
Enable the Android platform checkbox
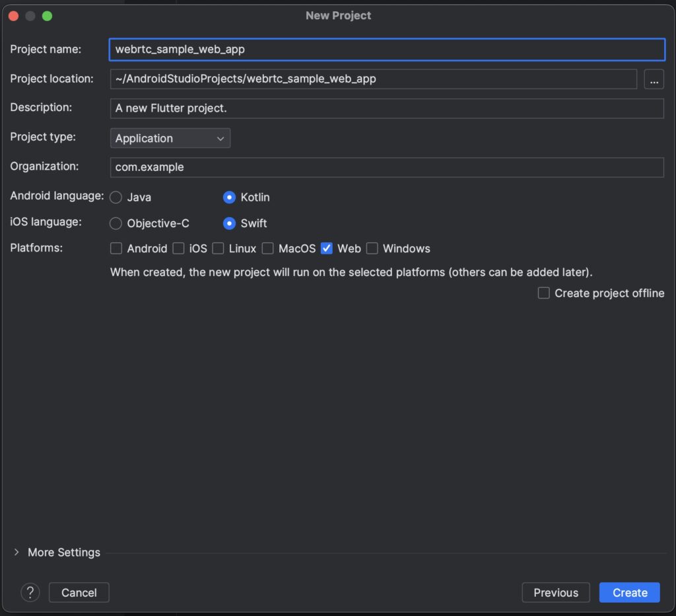tap(116, 248)
